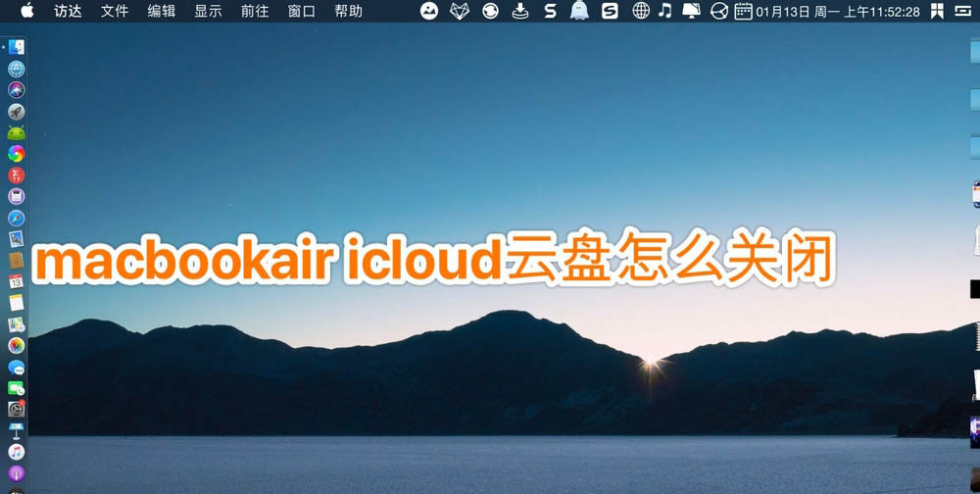Open the colorful pinwheel app in Dock

coord(17,153)
